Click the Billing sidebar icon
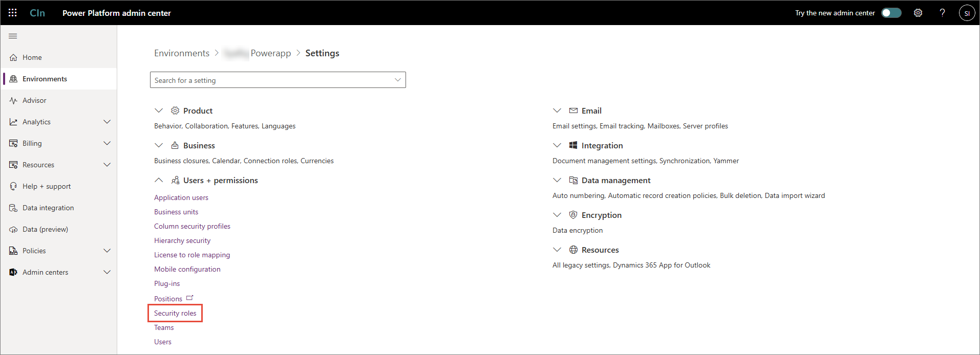 13,143
